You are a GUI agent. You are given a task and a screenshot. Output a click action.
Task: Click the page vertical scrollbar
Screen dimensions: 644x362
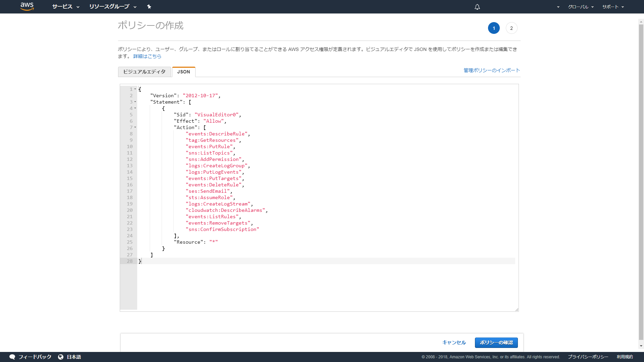tap(641, 181)
